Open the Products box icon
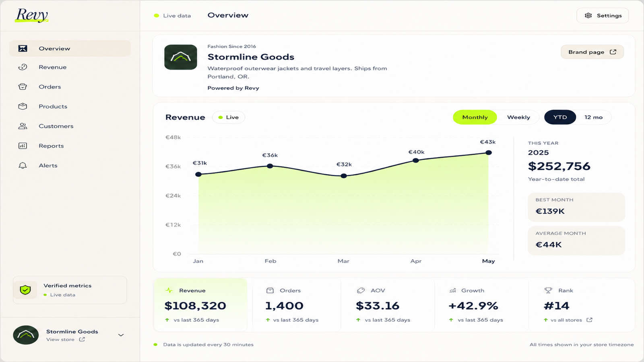This screenshot has height=362, width=644. 23,107
